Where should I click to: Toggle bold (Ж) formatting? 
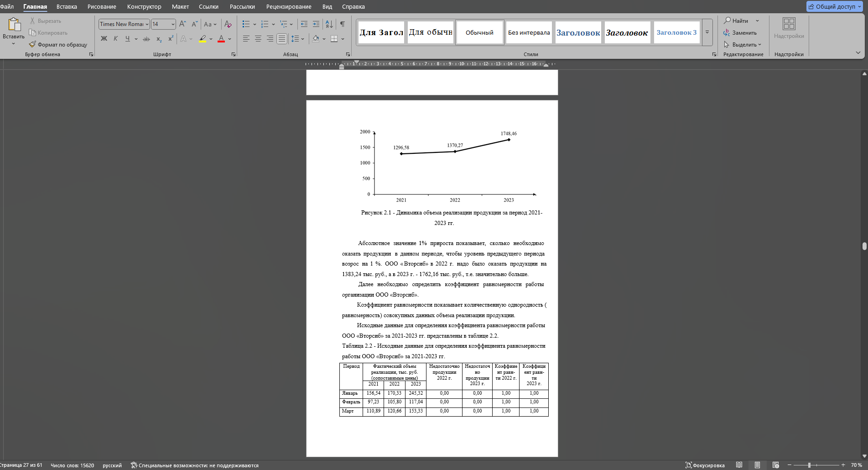coord(104,39)
